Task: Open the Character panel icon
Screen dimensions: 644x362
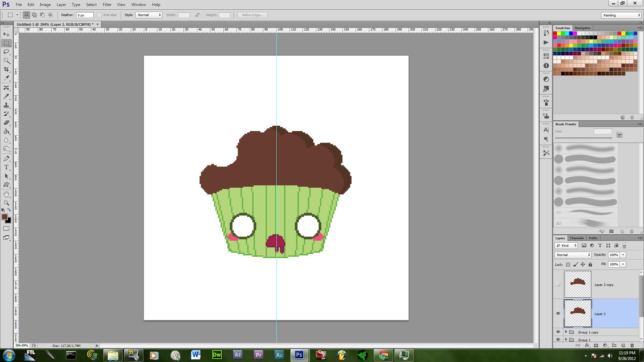Action: pyautogui.click(x=546, y=130)
